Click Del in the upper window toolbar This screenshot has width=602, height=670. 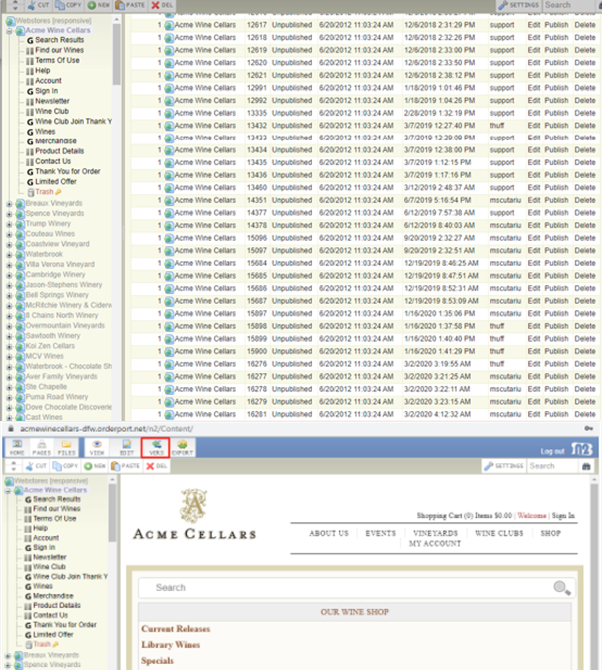[x=162, y=5]
